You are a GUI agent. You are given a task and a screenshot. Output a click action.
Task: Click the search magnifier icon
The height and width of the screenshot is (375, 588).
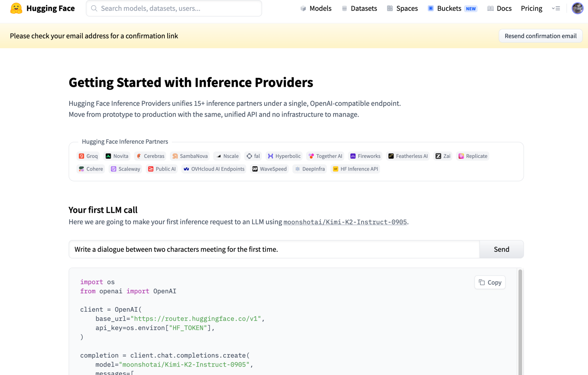click(94, 8)
